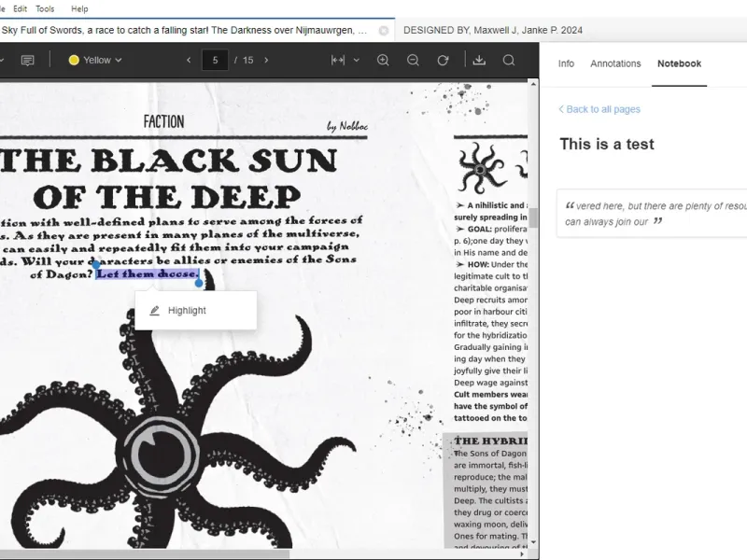The image size is (747, 560).
Task: Rotate the page with the rotate icon
Action: pyautogui.click(x=443, y=60)
